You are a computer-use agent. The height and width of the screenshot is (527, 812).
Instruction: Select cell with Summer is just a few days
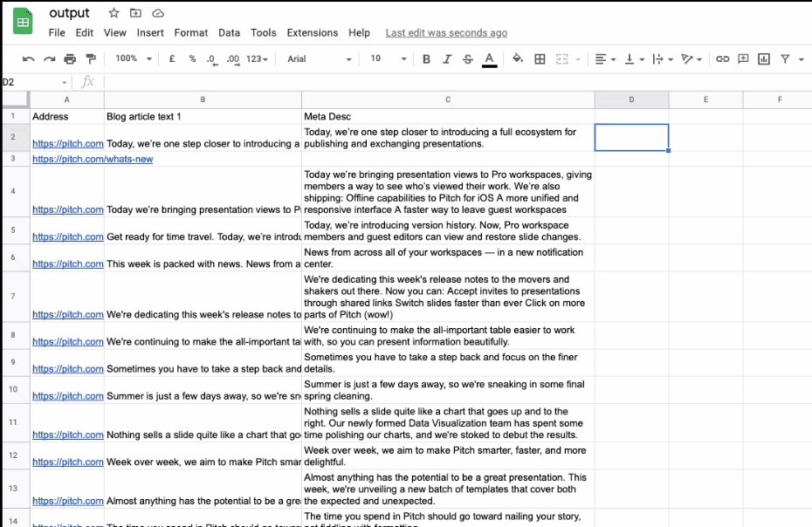203,390
